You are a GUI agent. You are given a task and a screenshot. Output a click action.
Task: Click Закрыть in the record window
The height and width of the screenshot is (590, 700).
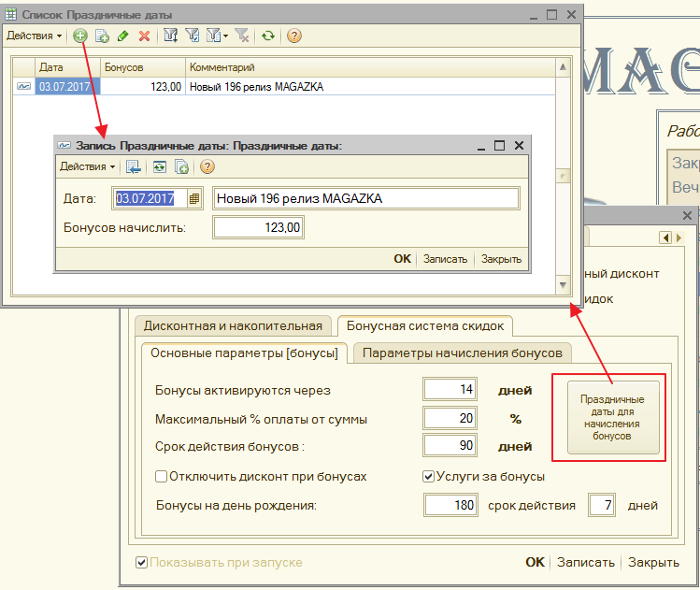tap(501, 259)
